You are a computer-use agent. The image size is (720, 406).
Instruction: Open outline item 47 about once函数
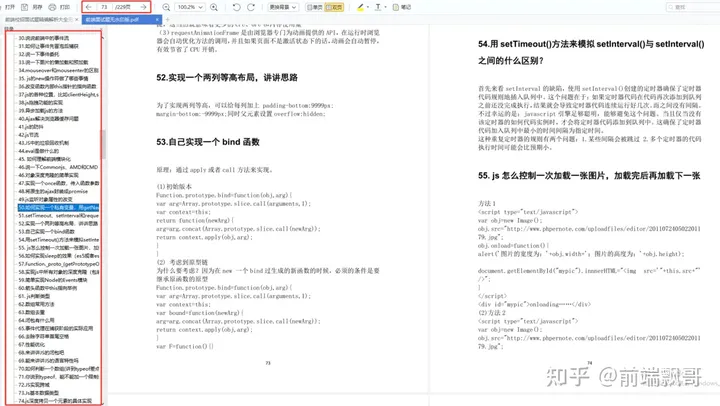point(58,183)
